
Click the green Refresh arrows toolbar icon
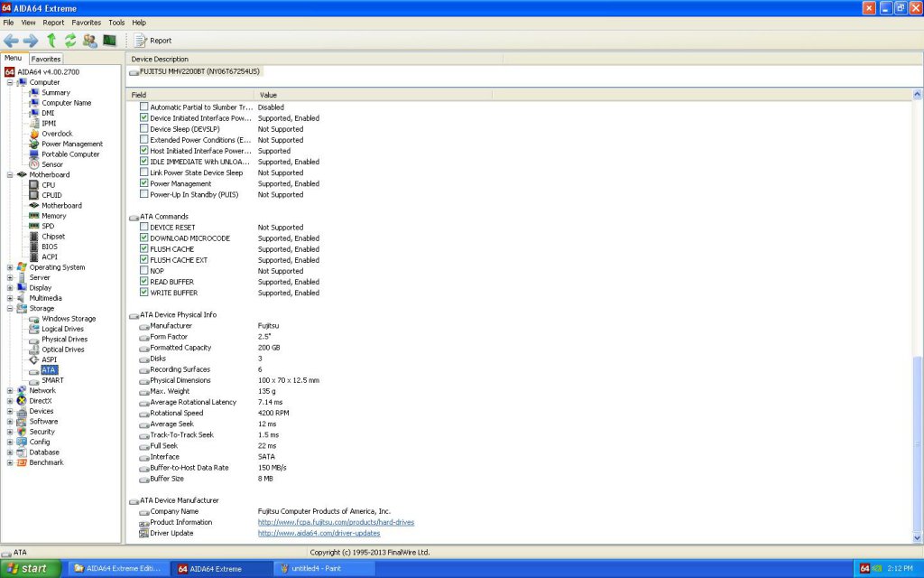(70, 41)
